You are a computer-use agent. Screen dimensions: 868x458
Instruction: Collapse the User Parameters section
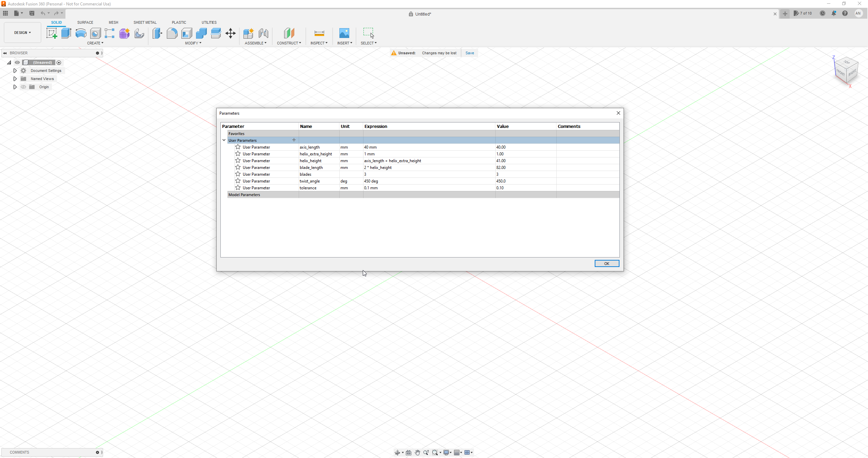tap(223, 140)
